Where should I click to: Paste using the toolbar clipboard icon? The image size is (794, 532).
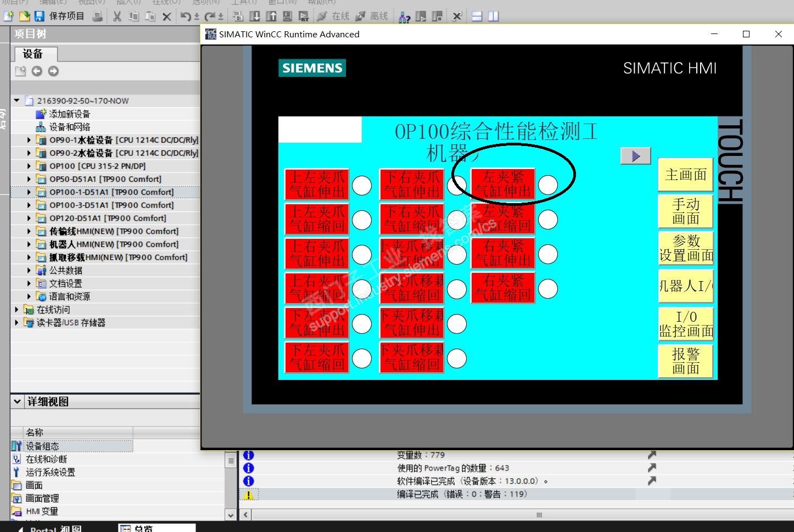click(x=150, y=16)
